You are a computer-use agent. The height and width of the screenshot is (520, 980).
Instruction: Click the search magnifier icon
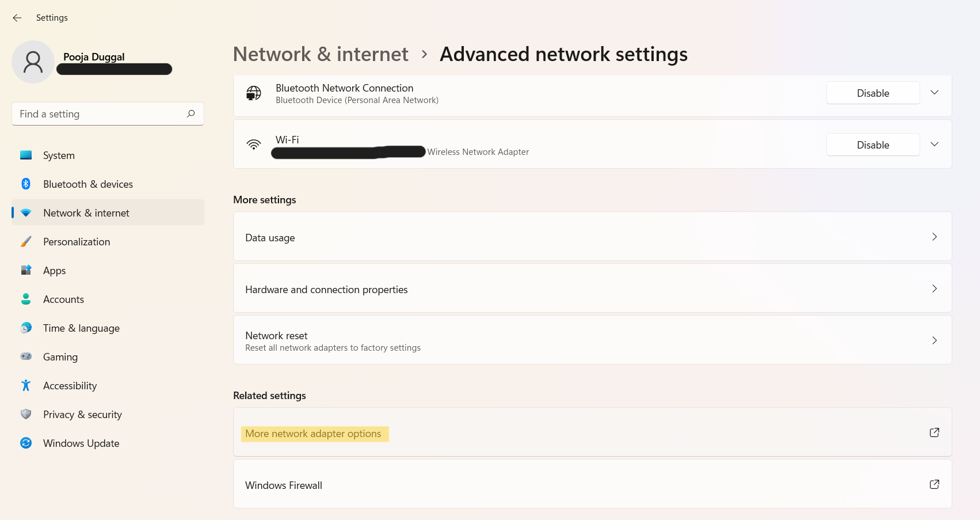[x=191, y=113]
